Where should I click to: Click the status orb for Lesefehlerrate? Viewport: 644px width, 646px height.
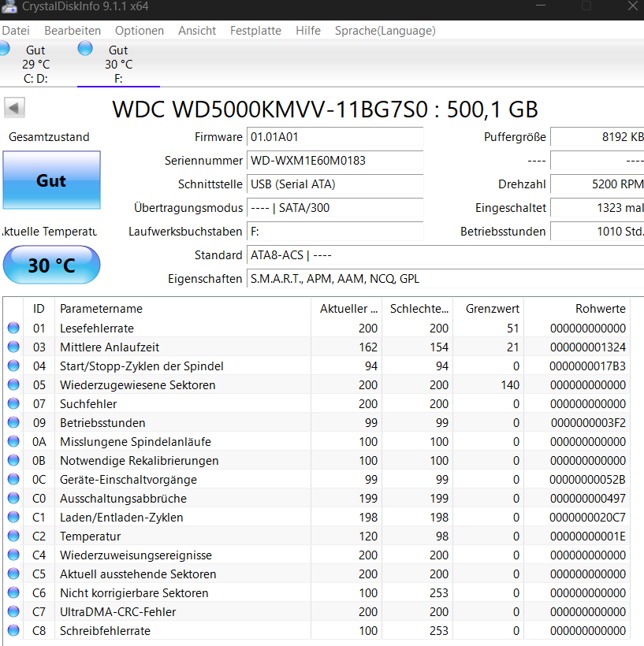13,328
